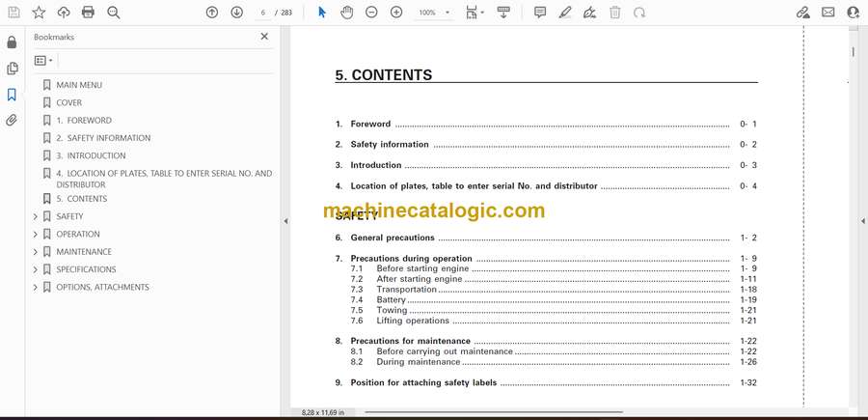Open the fit page options dropdown
Viewport: 868px width, 420px height.
(x=475, y=13)
